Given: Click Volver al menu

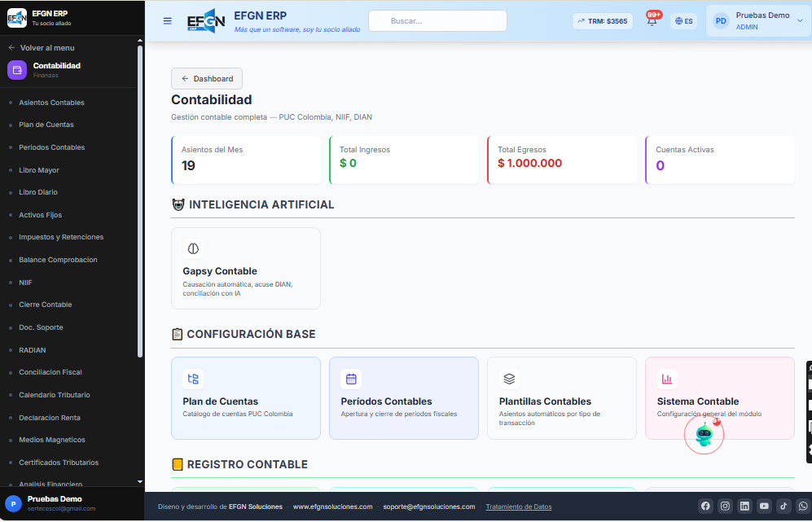Looking at the screenshot, I should (42, 48).
